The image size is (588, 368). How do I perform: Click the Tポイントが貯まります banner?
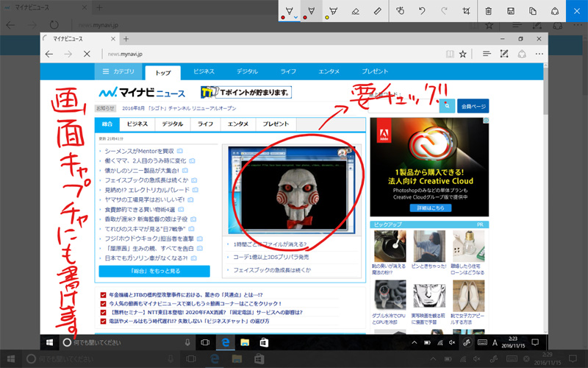(x=246, y=93)
